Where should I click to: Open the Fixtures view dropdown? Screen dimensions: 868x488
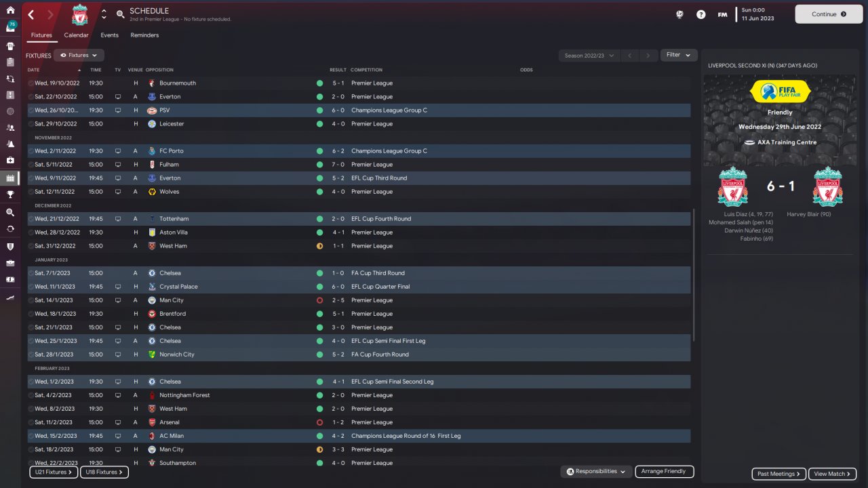click(79, 56)
